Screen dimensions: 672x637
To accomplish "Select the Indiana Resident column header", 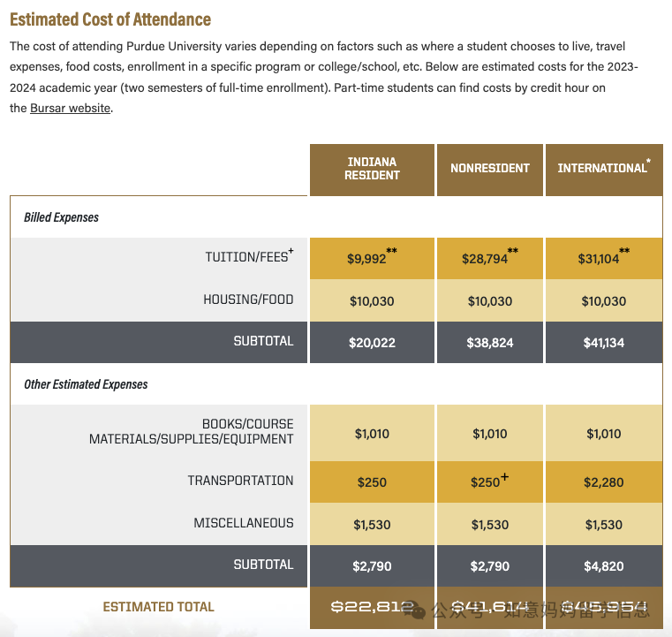I will [x=372, y=169].
